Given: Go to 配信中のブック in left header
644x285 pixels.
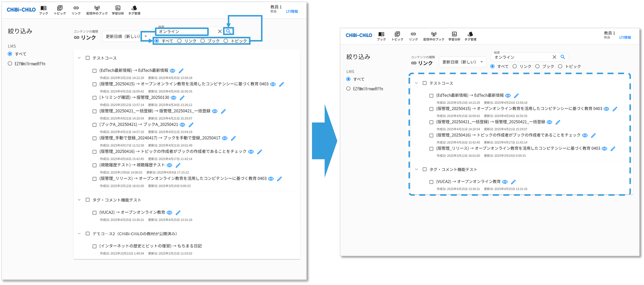Looking at the screenshot, I should tap(97, 10).
